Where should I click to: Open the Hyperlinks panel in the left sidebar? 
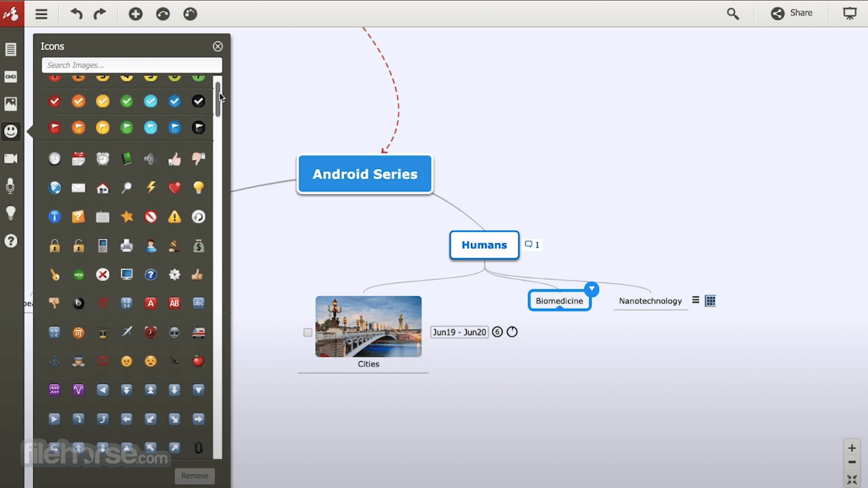11,77
